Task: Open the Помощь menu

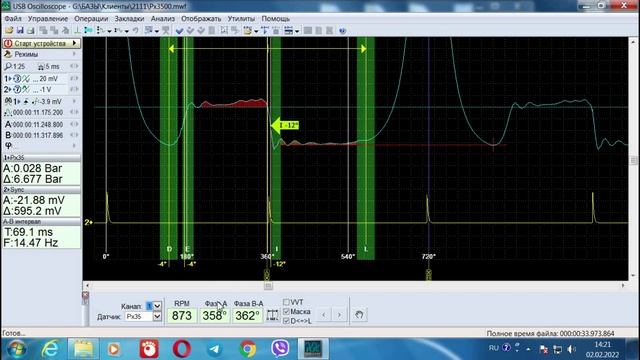Action: coord(276,19)
